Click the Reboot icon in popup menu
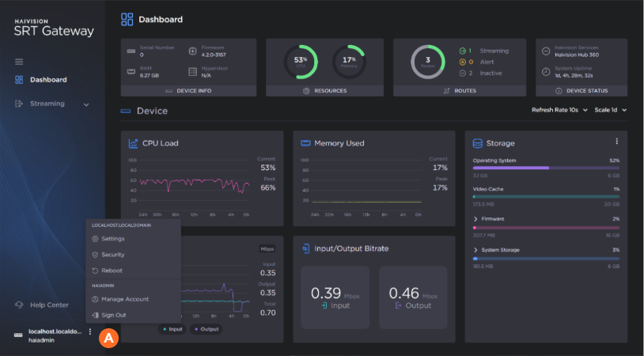The image size is (644, 356). pyautogui.click(x=95, y=271)
